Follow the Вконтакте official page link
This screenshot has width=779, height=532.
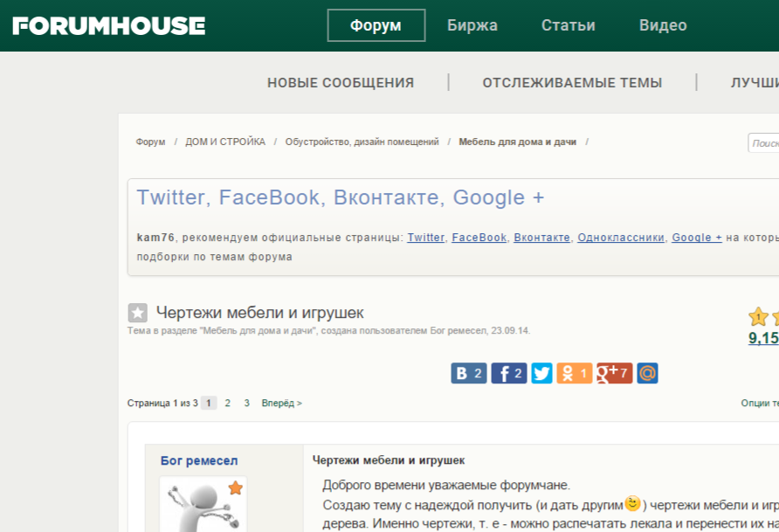tap(542, 238)
